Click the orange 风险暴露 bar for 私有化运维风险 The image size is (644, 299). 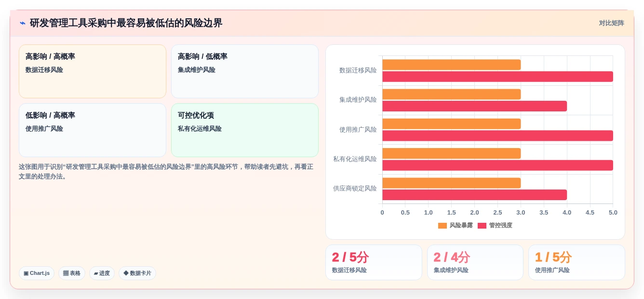(x=452, y=153)
